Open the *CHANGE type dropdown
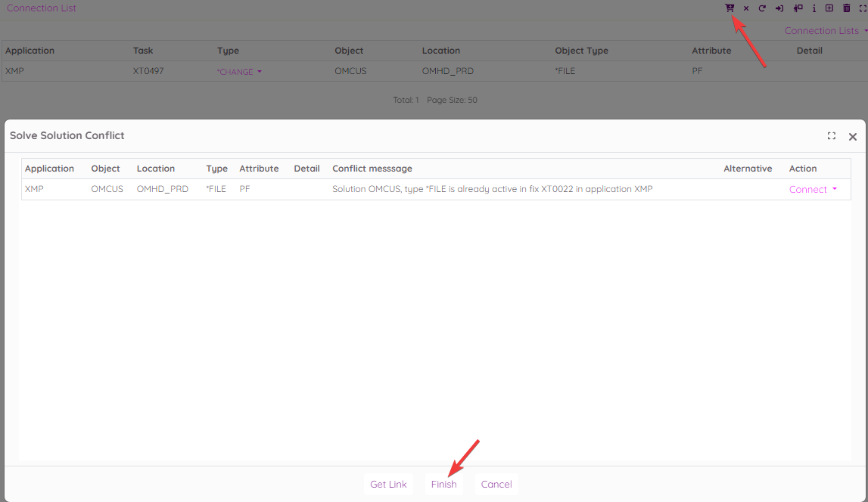 [239, 72]
